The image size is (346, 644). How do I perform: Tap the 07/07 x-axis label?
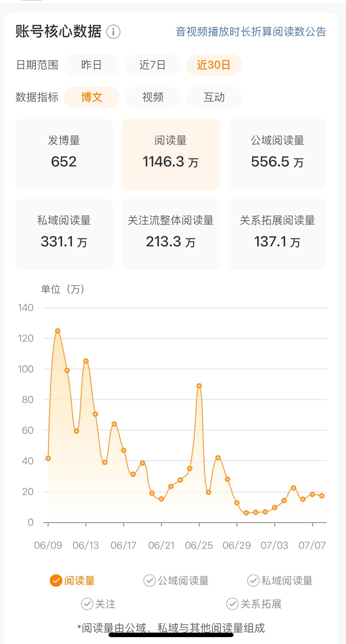[x=312, y=545]
